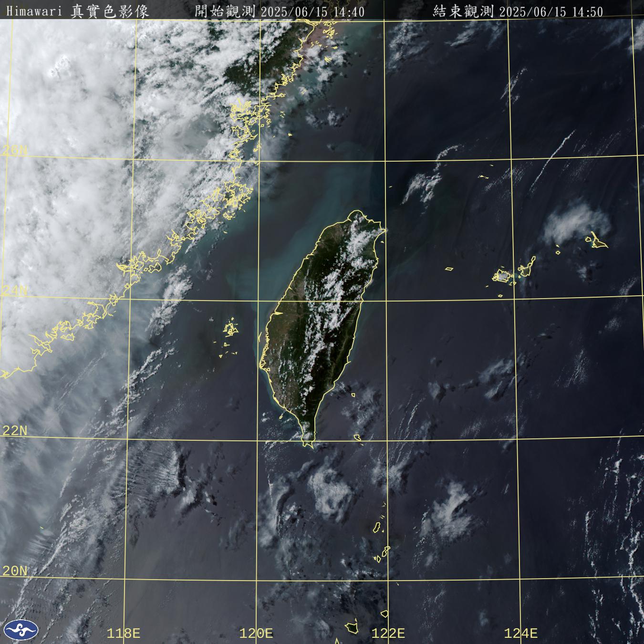Click the '24N' latitude label
This screenshot has height=644, width=644.
(x=15, y=291)
